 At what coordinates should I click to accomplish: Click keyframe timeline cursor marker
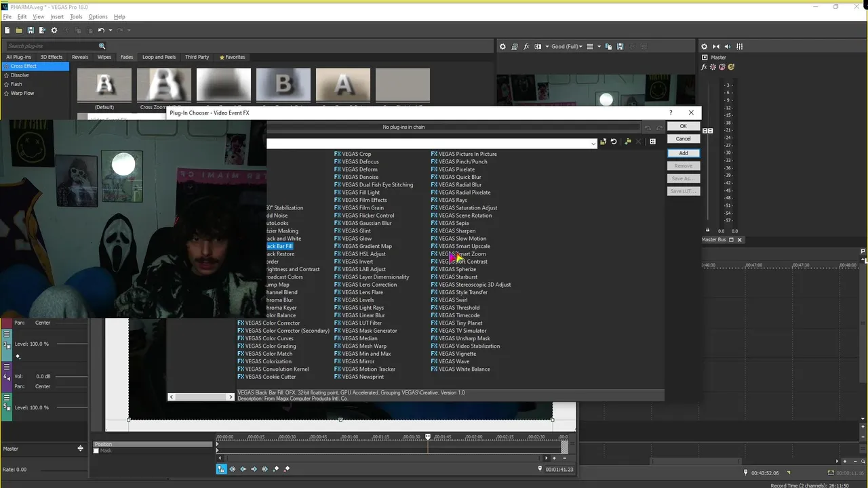pyautogui.click(x=428, y=437)
